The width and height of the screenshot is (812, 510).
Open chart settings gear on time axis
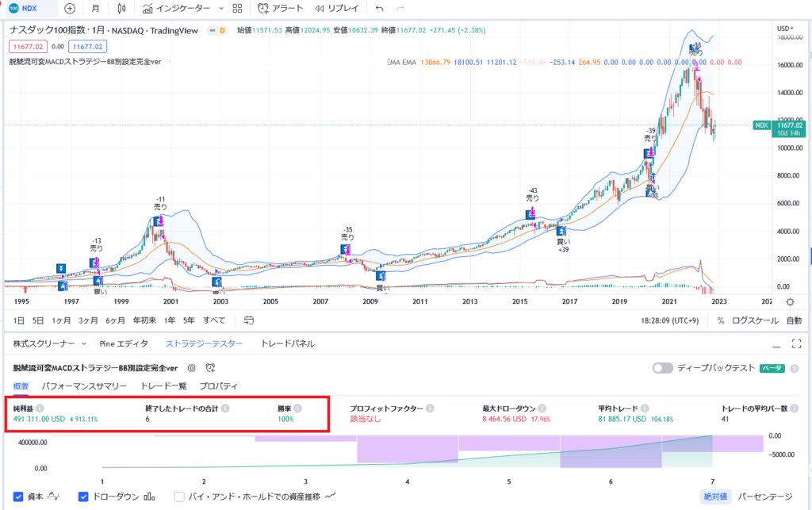click(790, 302)
